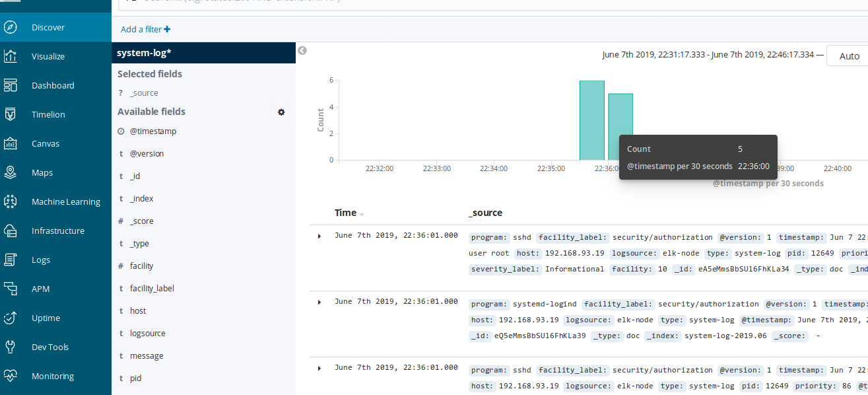Select the _score field

(141, 221)
